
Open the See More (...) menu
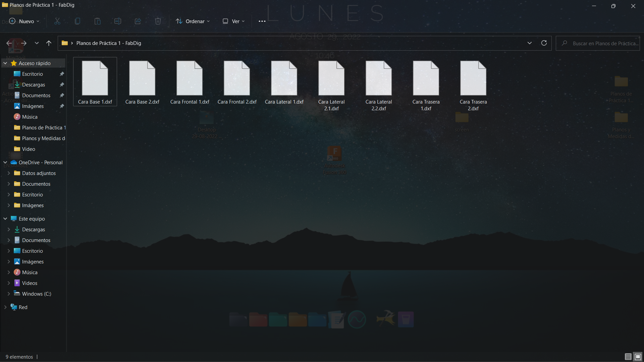262,21
